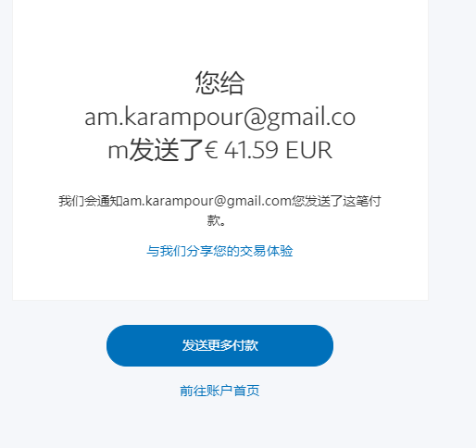Open the 前往账户首页 link
Screen dimensions: 476x448
(219, 391)
